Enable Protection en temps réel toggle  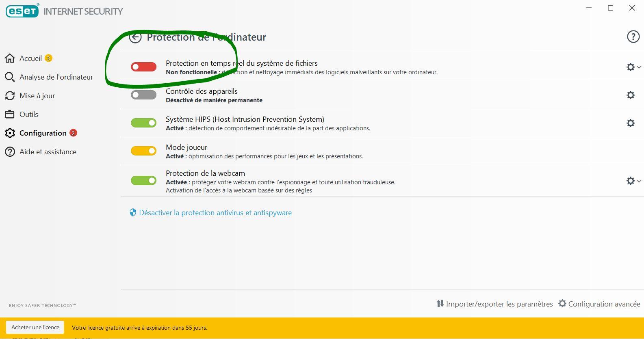pyautogui.click(x=143, y=67)
